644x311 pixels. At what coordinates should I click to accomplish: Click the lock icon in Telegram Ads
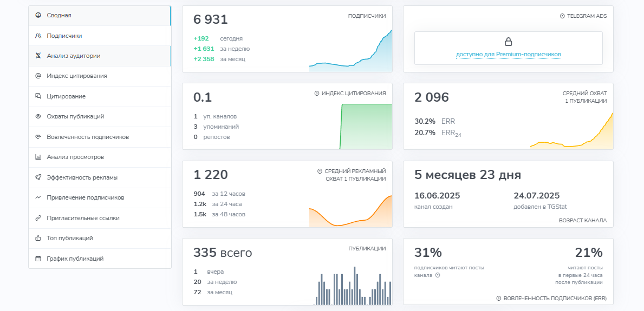[x=508, y=42]
